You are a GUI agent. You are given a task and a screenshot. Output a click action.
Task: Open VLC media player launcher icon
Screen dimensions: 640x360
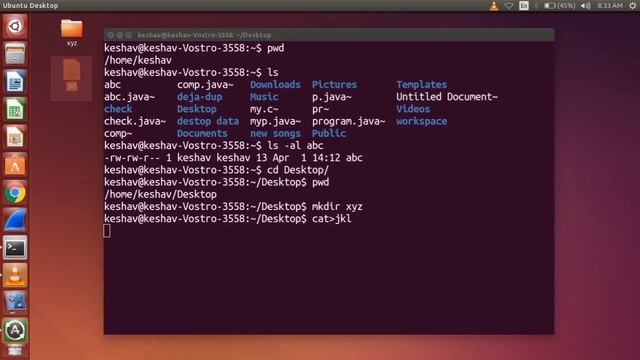[15, 275]
